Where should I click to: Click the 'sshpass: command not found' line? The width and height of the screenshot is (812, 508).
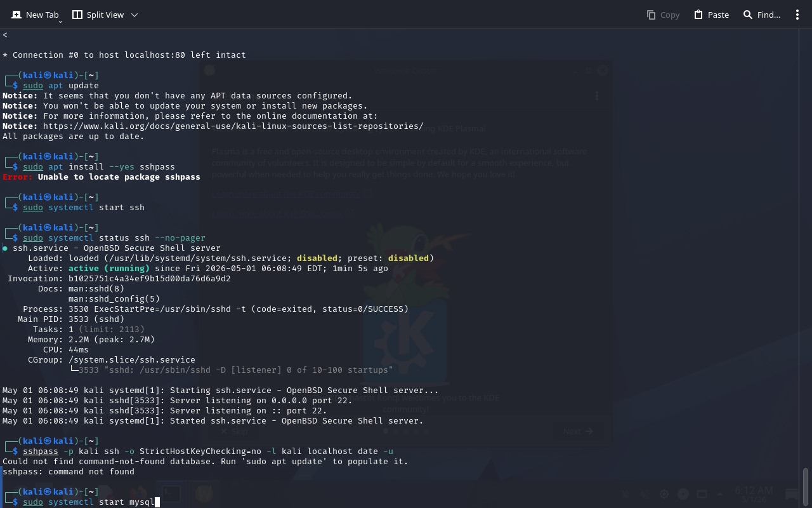pyautogui.click(x=69, y=471)
